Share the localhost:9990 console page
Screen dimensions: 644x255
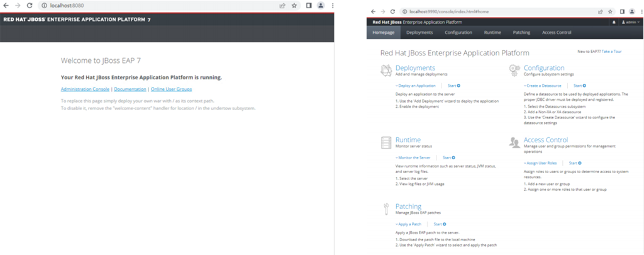(601, 11)
